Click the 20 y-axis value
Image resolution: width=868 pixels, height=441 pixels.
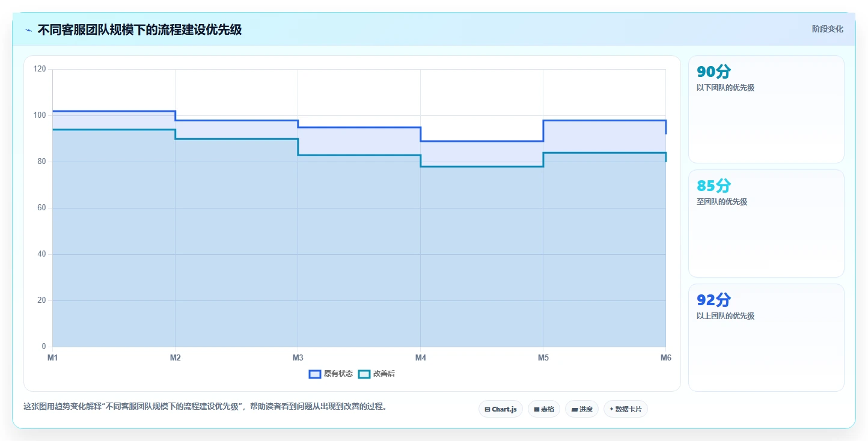[42, 300]
